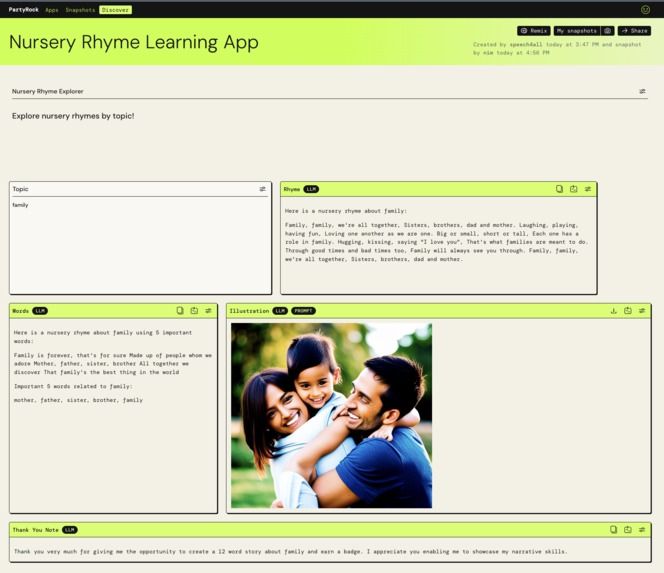Image resolution: width=664 pixels, height=573 pixels.
Task: Click 'Explore nursery rhymes by topic!' text
Action: [x=73, y=116]
